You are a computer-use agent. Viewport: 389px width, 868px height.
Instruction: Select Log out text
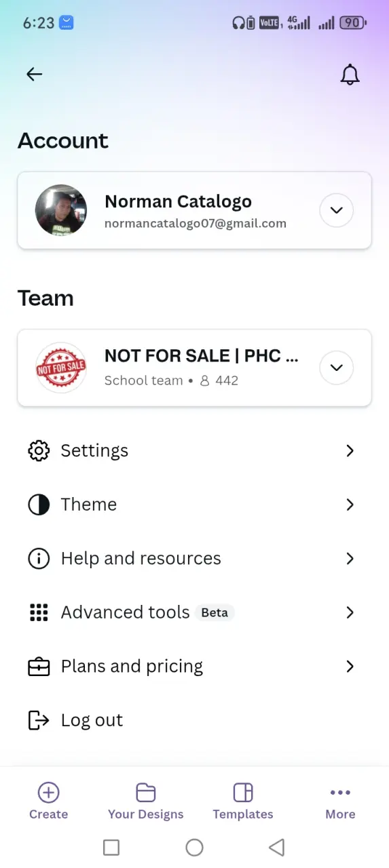92,720
